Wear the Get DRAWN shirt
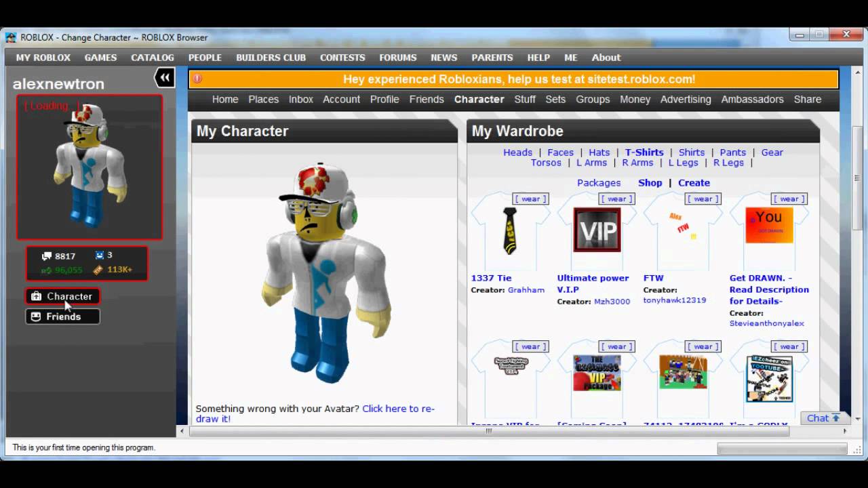 (x=789, y=199)
